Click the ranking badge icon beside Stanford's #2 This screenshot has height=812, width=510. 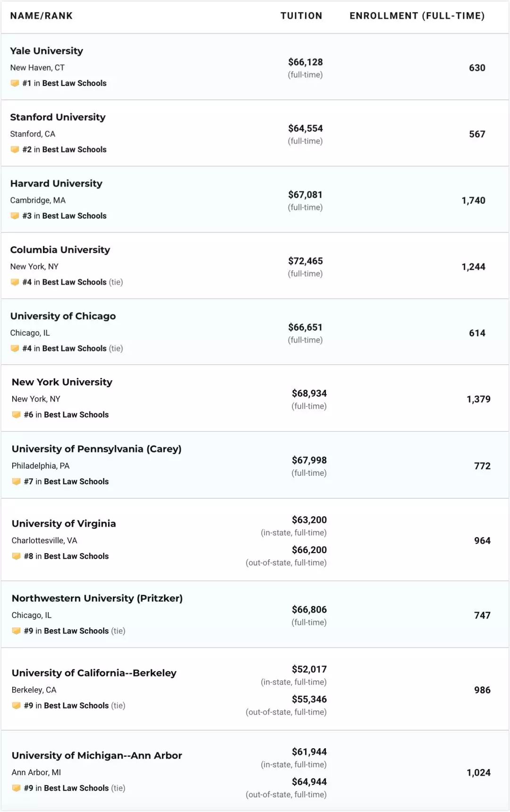pyautogui.click(x=15, y=149)
